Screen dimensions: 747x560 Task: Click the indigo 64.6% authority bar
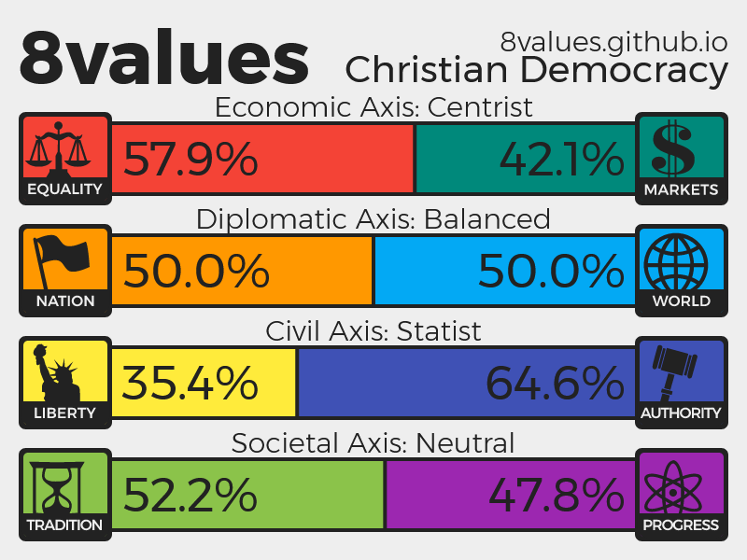coord(466,383)
